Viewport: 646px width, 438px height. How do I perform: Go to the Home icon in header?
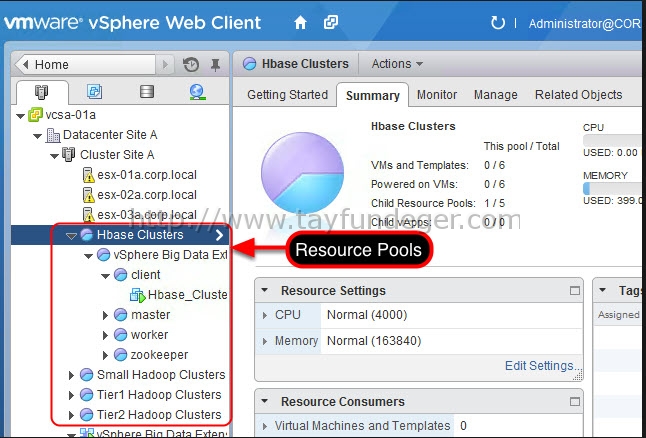[300, 23]
